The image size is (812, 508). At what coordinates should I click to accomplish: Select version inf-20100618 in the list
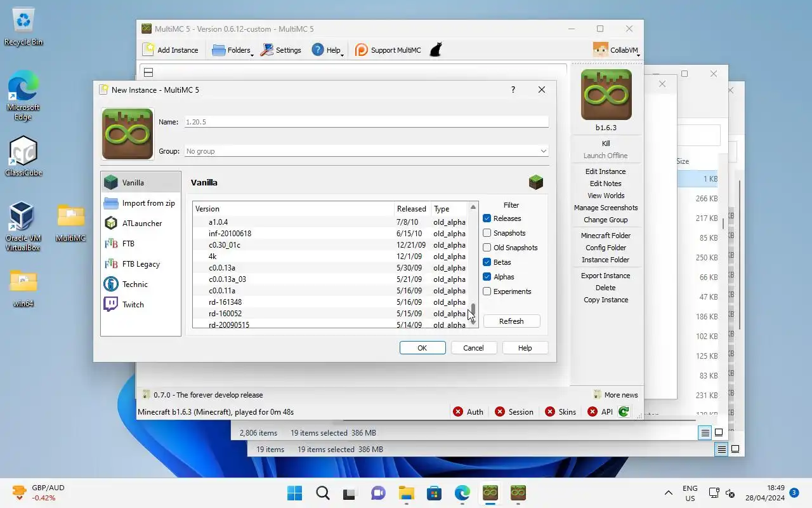click(330, 234)
